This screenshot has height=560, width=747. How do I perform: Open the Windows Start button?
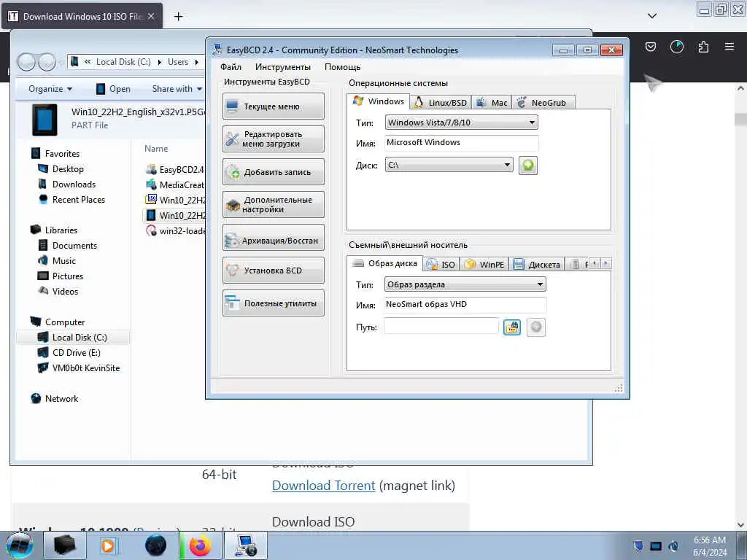tap(20, 545)
